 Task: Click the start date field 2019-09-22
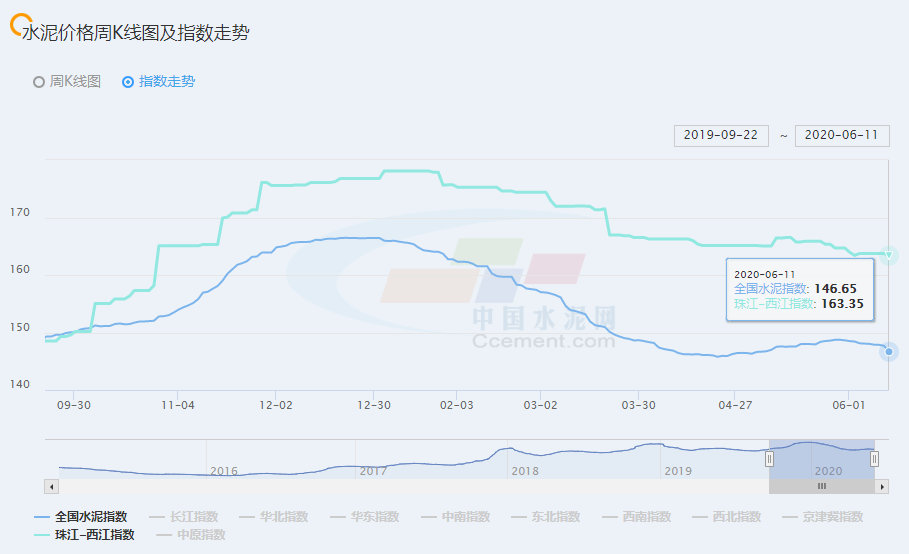pos(721,135)
